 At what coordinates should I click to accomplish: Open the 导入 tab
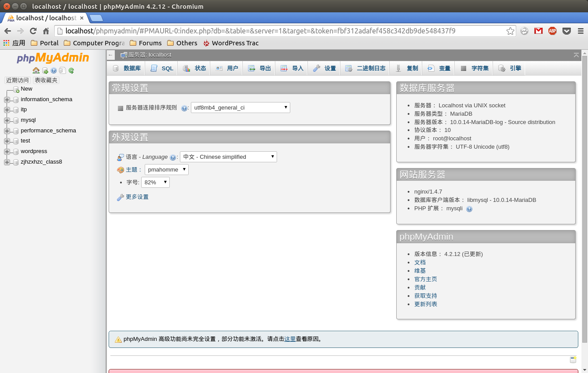click(x=292, y=68)
